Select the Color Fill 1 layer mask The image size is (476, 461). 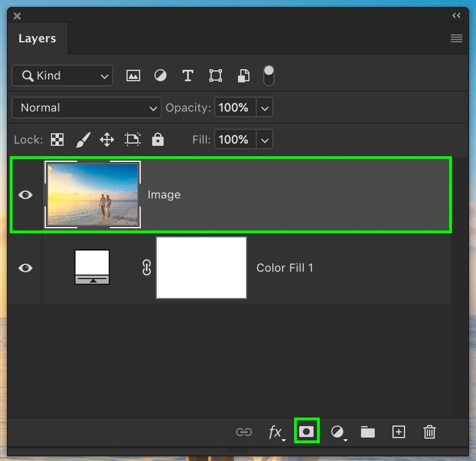tap(201, 268)
